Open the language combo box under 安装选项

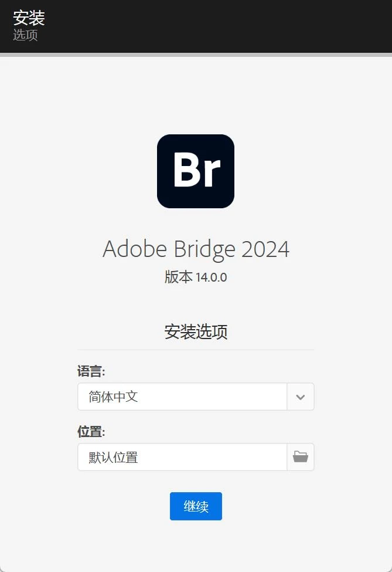point(182,397)
